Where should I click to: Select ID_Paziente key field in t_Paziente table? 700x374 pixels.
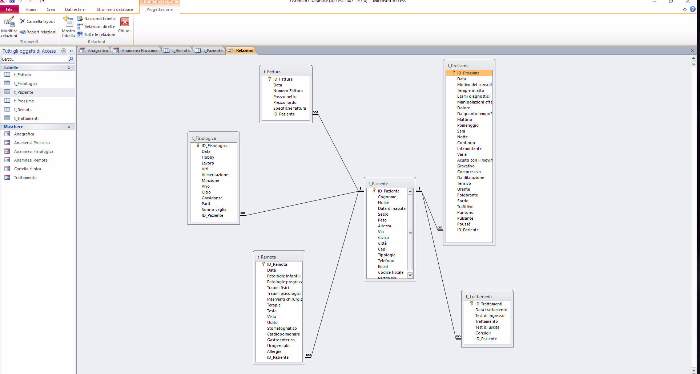tap(388, 191)
